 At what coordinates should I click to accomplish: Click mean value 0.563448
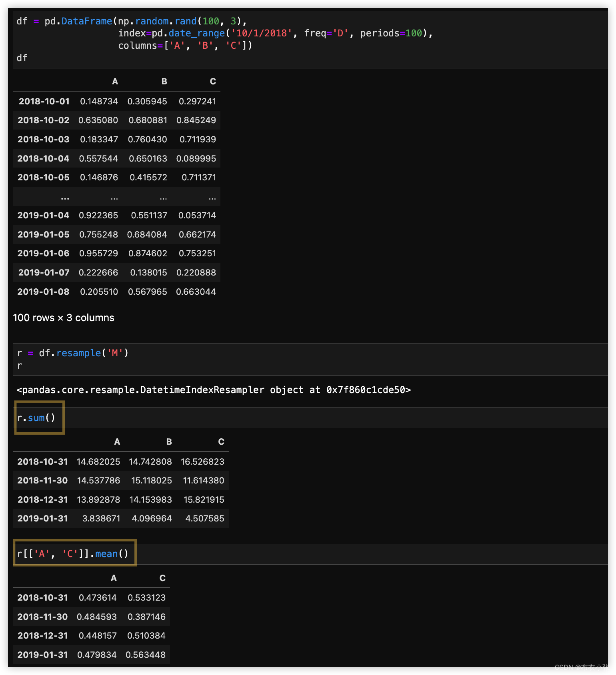click(146, 655)
